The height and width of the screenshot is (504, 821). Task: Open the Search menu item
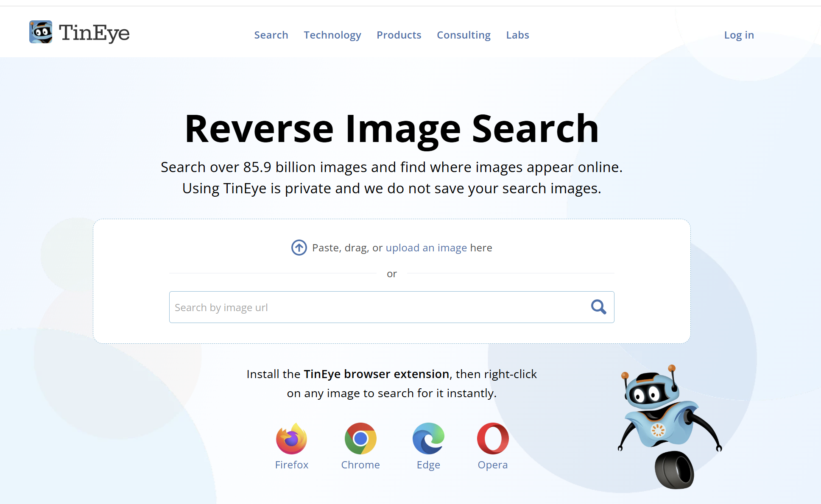pos(271,35)
